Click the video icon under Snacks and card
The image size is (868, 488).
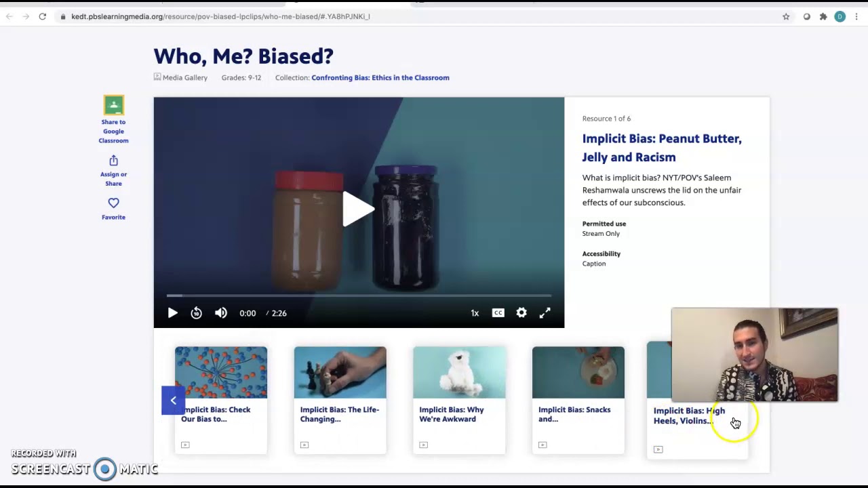click(x=542, y=445)
